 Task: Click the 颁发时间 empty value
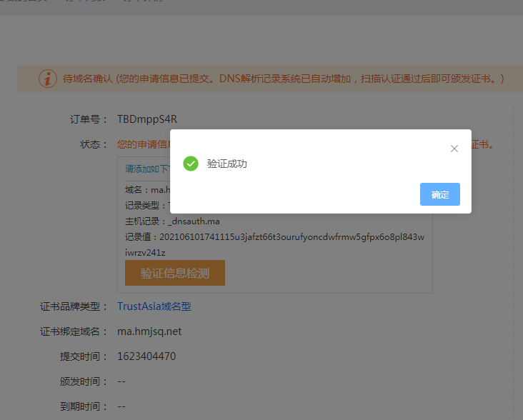121,381
